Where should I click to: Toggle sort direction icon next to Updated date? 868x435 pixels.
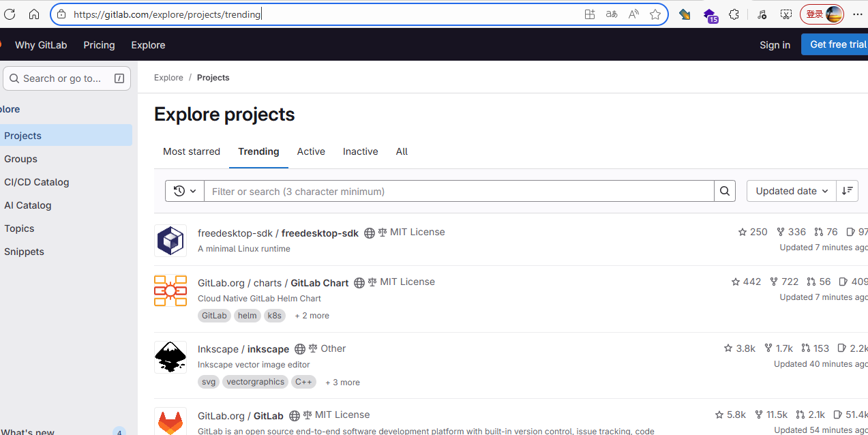[x=847, y=191]
